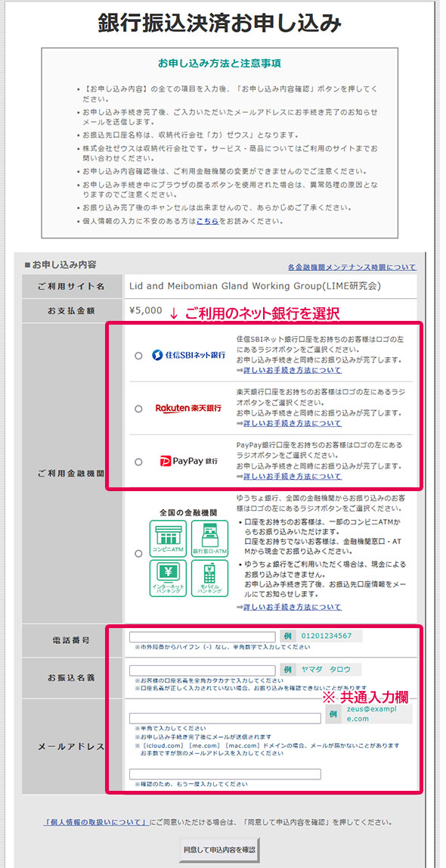Click the PayPay銀行 logo
This screenshot has height=868, width=446.
pos(188,461)
